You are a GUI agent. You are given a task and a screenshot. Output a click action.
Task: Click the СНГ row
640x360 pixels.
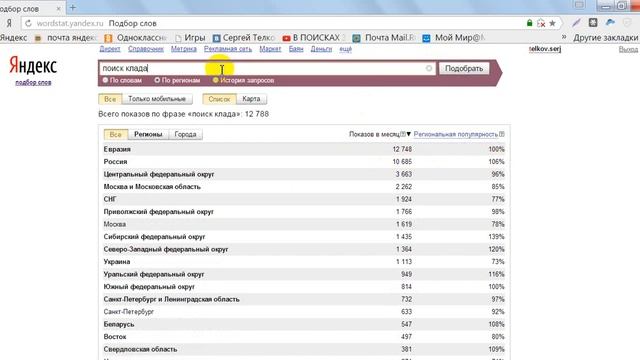coord(304,199)
